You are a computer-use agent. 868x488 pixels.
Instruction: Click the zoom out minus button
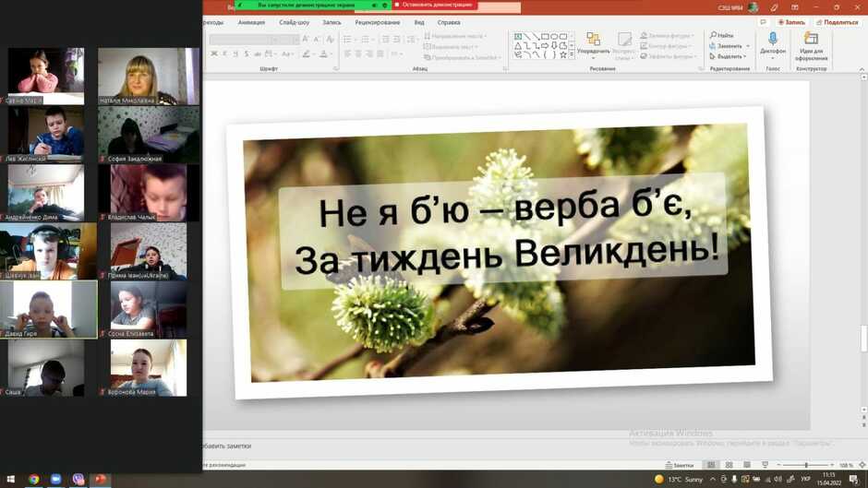pyautogui.click(x=778, y=465)
